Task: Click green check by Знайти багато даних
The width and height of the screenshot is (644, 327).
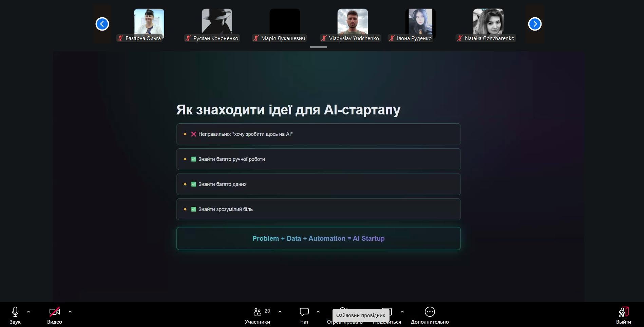Action: (194, 184)
